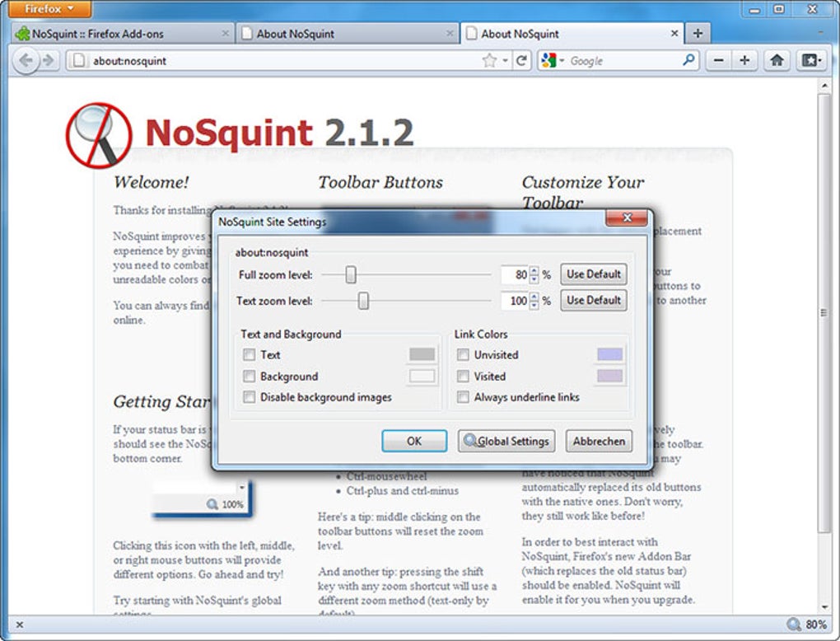This screenshot has height=641, width=840.
Task: Close the NoSquint :: Firefox Add-ons tab
Action: (225, 33)
